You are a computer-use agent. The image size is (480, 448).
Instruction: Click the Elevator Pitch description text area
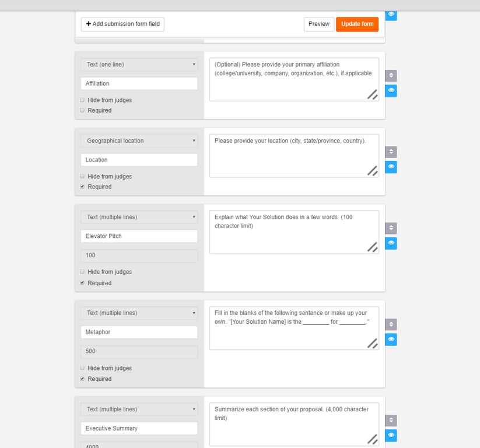click(x=294, y=232)
